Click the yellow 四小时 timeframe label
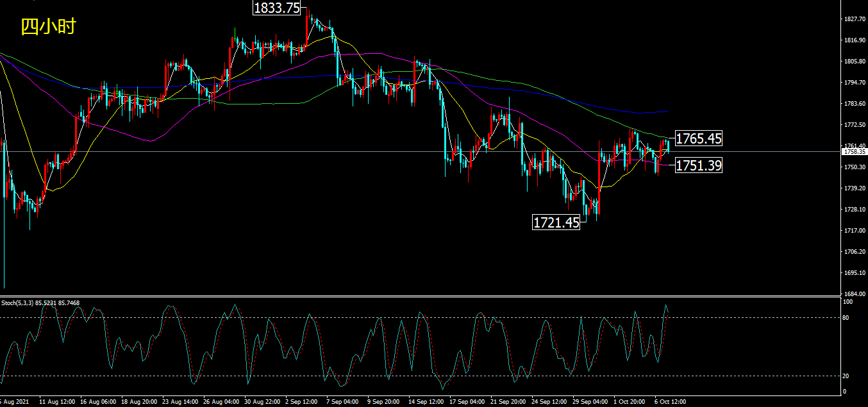The height and width of the screenshot is (407, 868). 49,27
